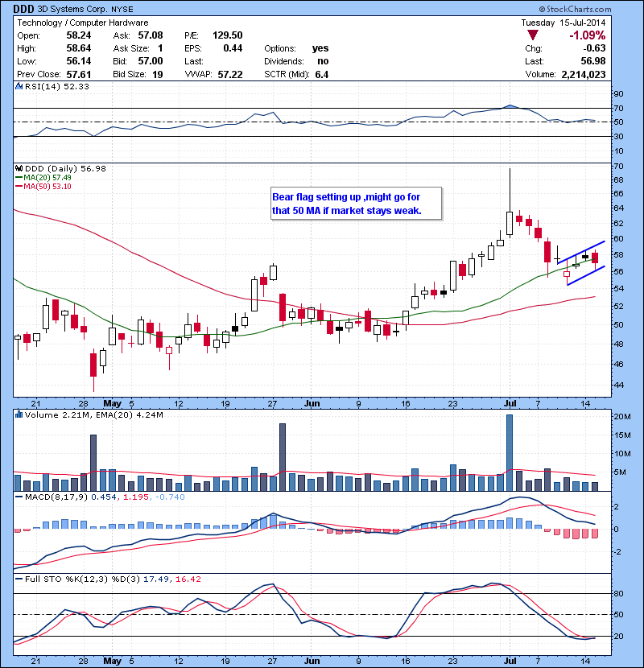Click the 'Bear flag setting up' annotation box
The width and height of the screenshot is (644, 668).
coord(356,204)
